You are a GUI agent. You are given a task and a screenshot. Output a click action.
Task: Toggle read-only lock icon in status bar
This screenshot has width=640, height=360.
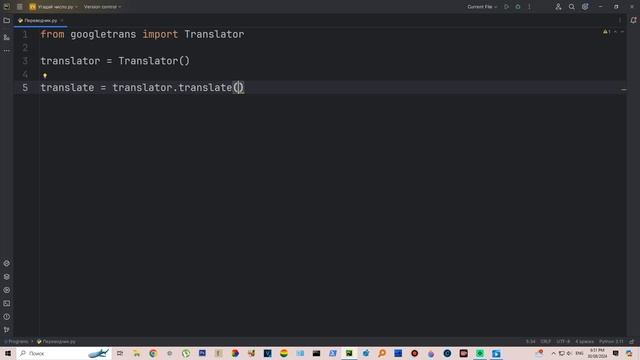631,342
